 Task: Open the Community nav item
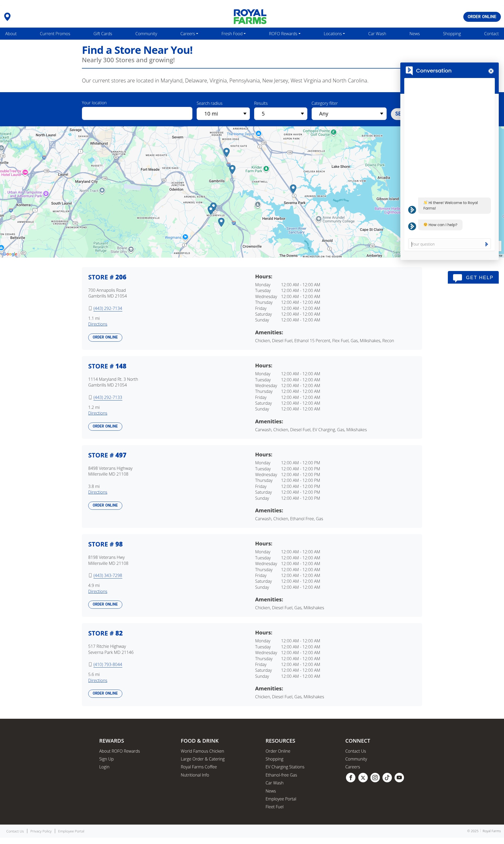146,34
